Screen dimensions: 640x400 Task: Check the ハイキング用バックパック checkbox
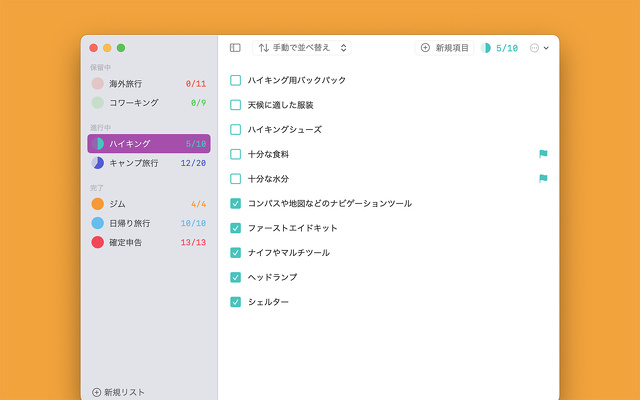236,80
